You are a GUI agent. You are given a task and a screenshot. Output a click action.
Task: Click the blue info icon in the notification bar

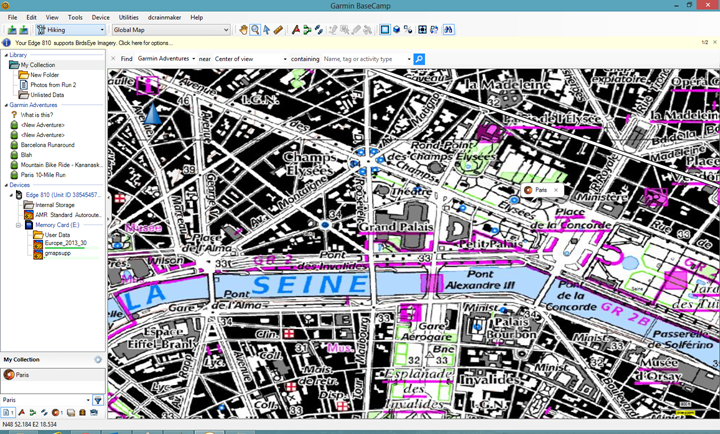(6, 43)
